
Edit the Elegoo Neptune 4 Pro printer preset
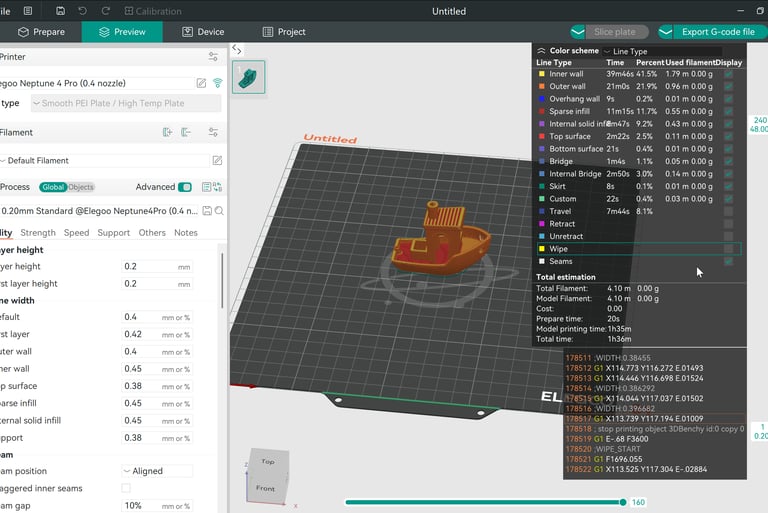tap(201, 83)
